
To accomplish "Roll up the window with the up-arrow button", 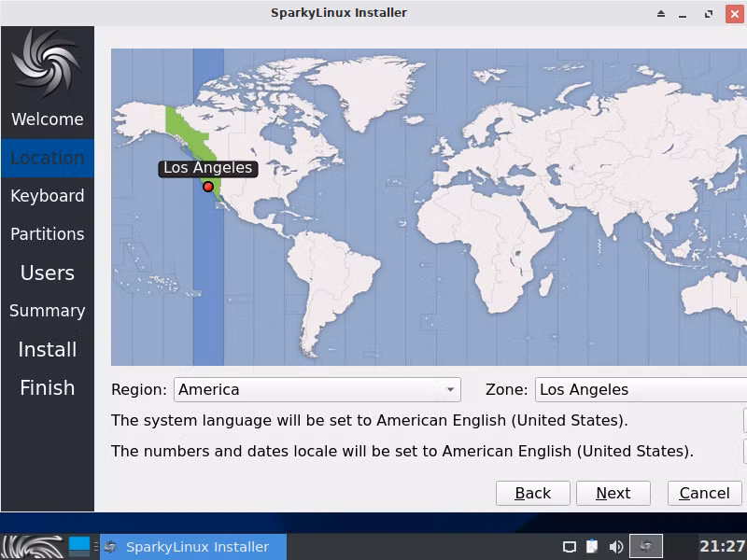I will pos(661,13).
